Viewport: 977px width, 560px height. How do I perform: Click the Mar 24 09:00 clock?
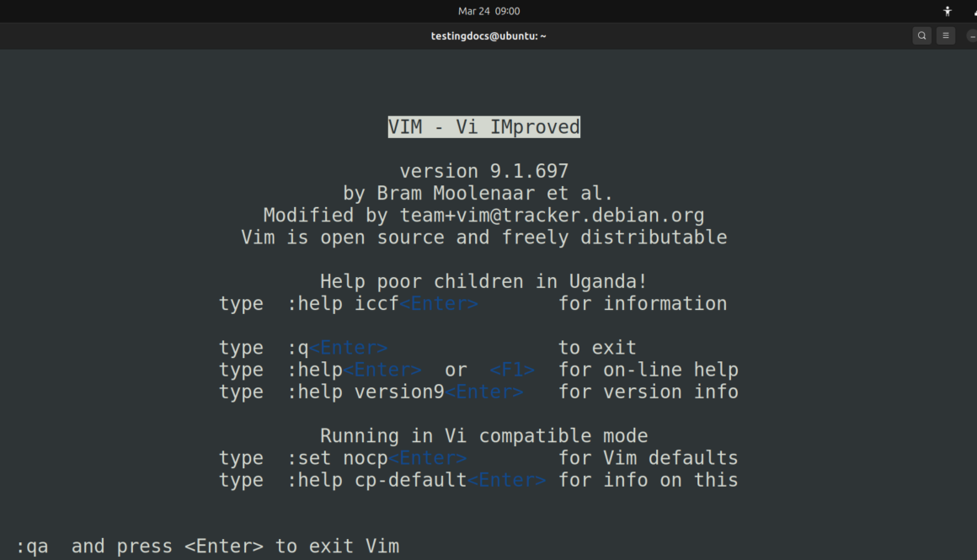point(488,11)
